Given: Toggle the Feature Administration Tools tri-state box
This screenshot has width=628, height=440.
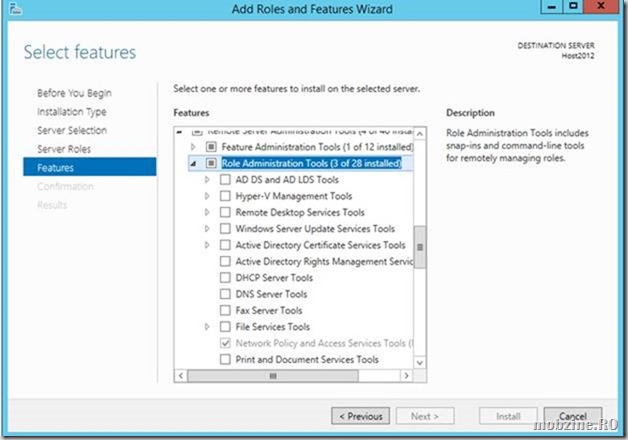Looking at the screenshot, I should [211, 147].
